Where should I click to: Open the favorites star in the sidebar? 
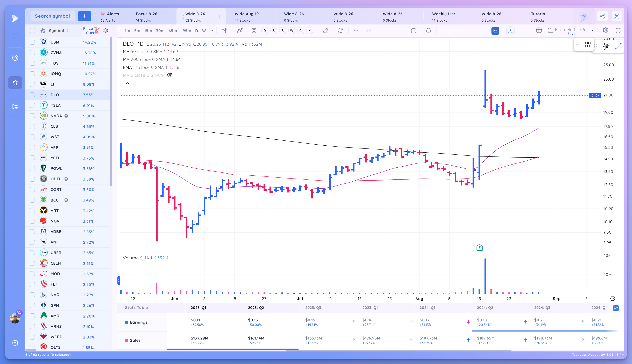pos(15,82)
